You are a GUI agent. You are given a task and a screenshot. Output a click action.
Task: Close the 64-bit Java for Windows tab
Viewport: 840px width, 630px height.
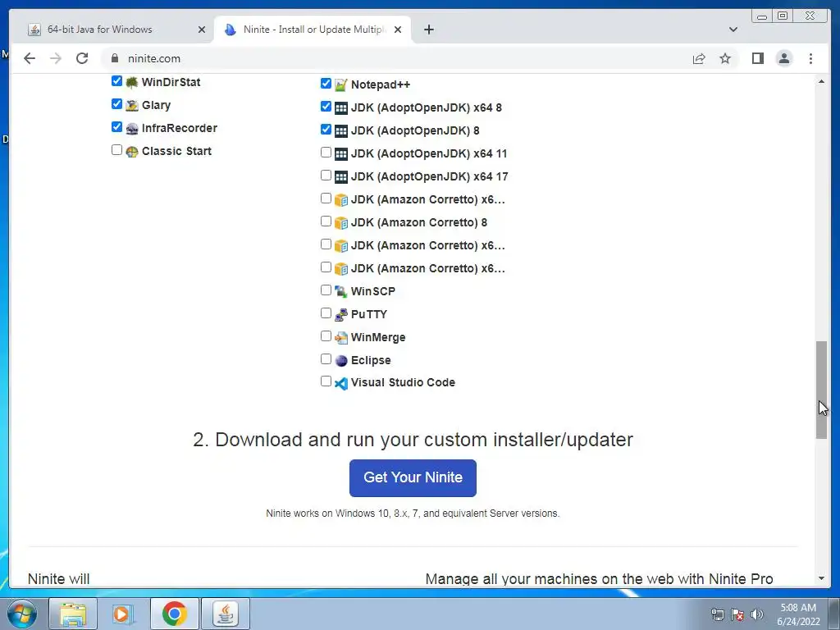(202, 30)
